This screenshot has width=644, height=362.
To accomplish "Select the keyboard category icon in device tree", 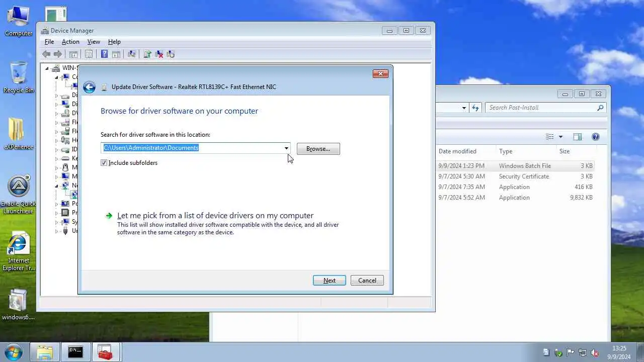I will point(65,158).
